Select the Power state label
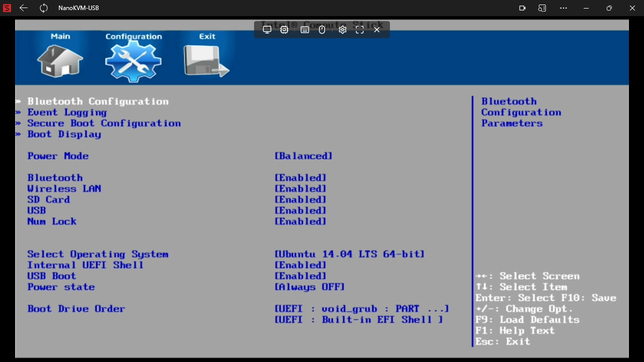The height and width of the screenshot is (362, 644). pyautogui.click(x=61, y=287)
